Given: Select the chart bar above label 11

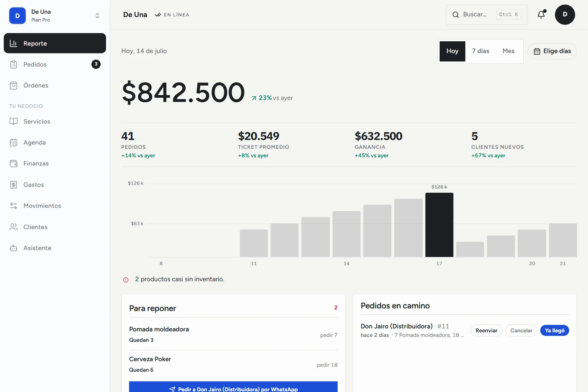Looking at the screenshot, I should click(254, 243).
